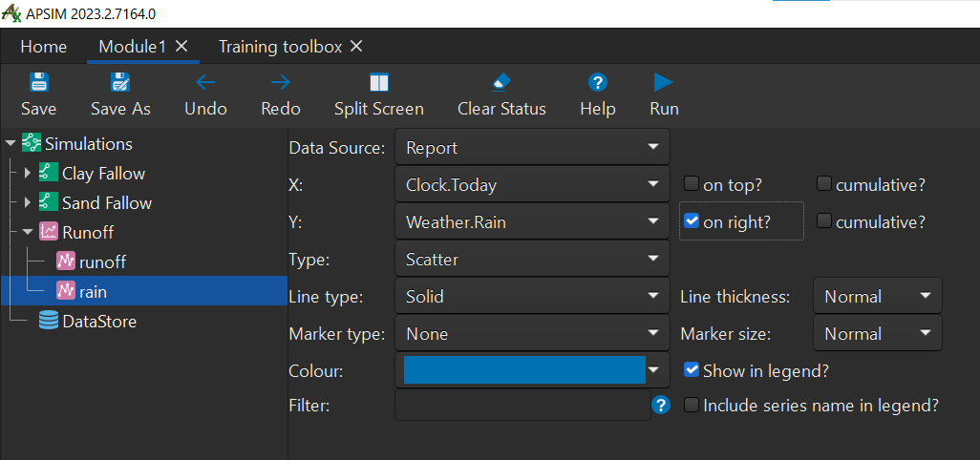980x460 pixels.
Task: Open the Marker size dropdown
Action: coord(878,333)
